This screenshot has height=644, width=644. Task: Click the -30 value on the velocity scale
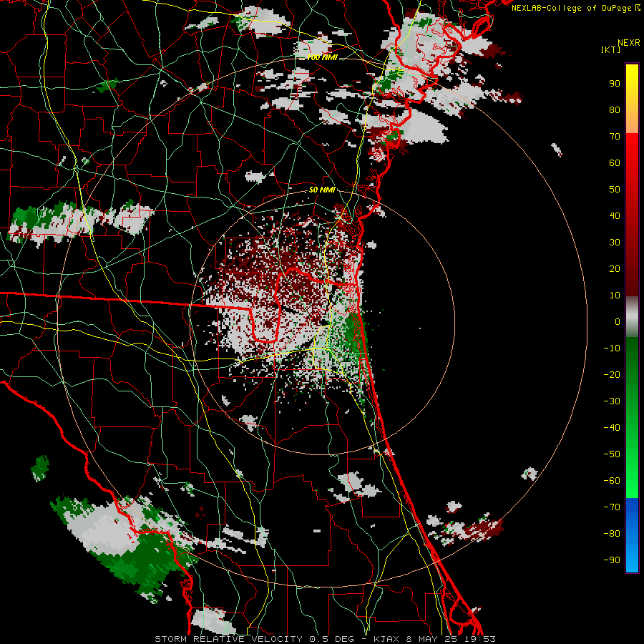pos(612,401)
